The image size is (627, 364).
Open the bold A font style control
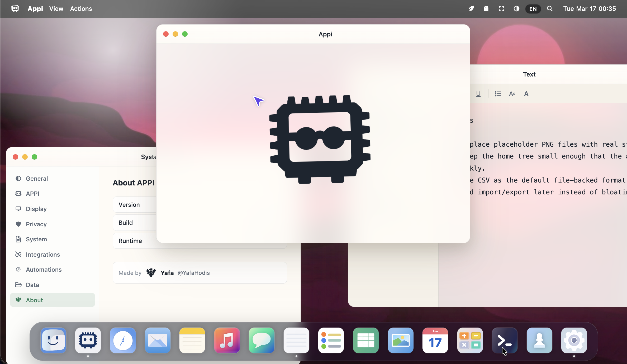pyautogui.click(x=526, y=94)
